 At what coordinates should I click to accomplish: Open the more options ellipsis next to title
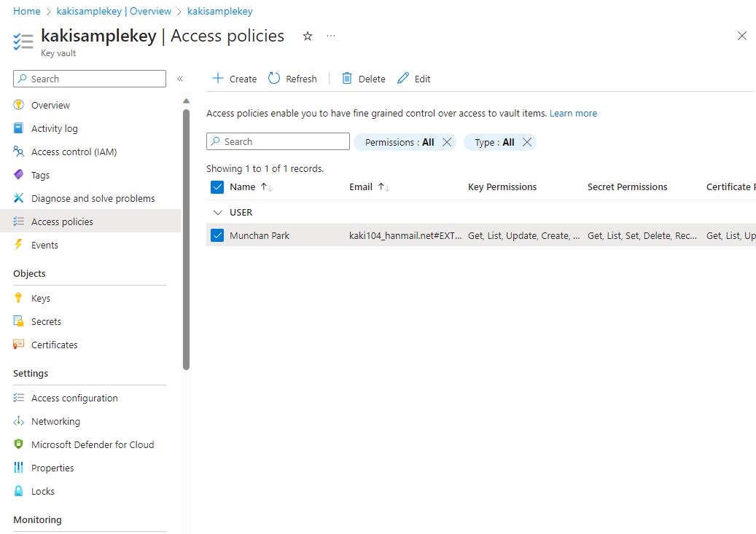pos(331,36)
